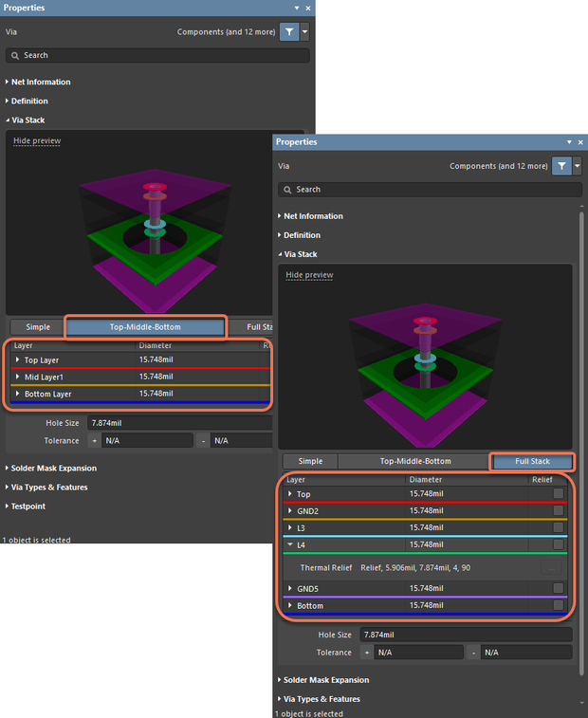Expand the GND5 layer row
The height and width of the screenshot is (718, 588).
[289, 588]
